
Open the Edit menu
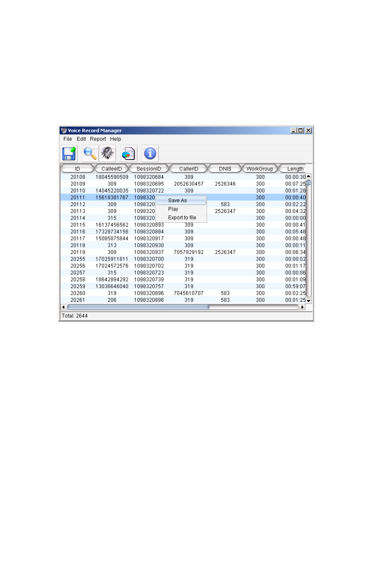click(81, 139)
